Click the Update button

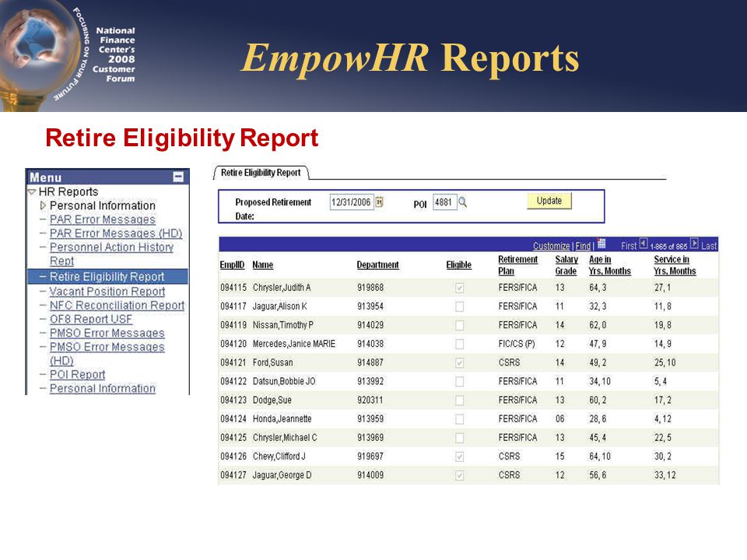[549, 201]
